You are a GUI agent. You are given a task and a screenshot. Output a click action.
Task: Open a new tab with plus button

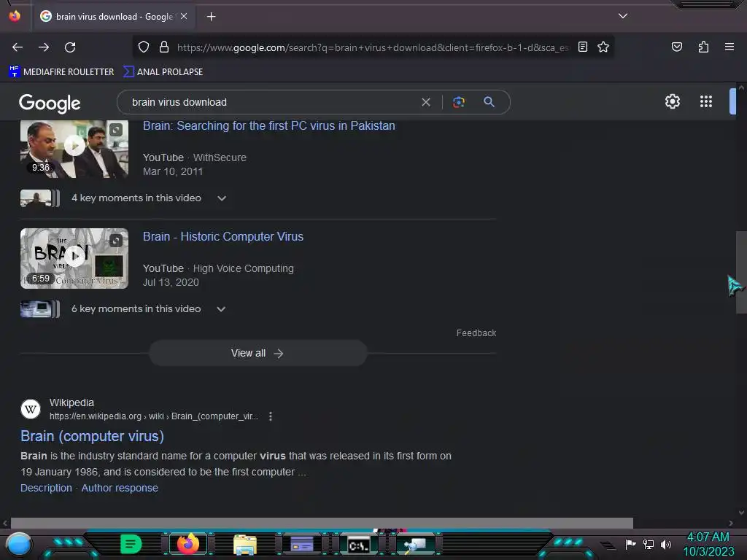point(211,17)
